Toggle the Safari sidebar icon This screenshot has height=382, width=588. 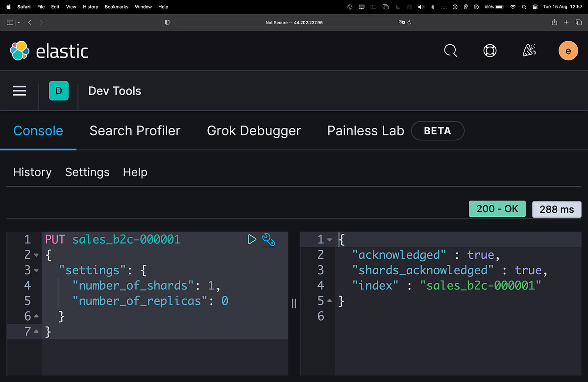click(x=10, y=22)
